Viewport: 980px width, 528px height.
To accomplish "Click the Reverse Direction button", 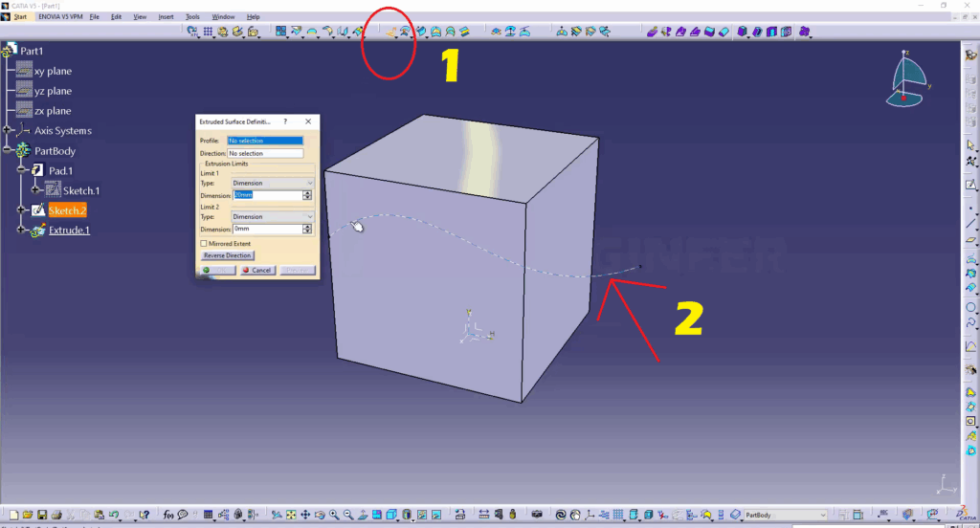I will 227,256.
